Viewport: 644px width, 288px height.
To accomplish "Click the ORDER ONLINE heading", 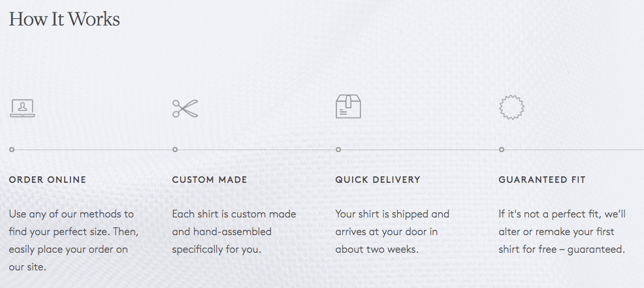I will [48, 180].
